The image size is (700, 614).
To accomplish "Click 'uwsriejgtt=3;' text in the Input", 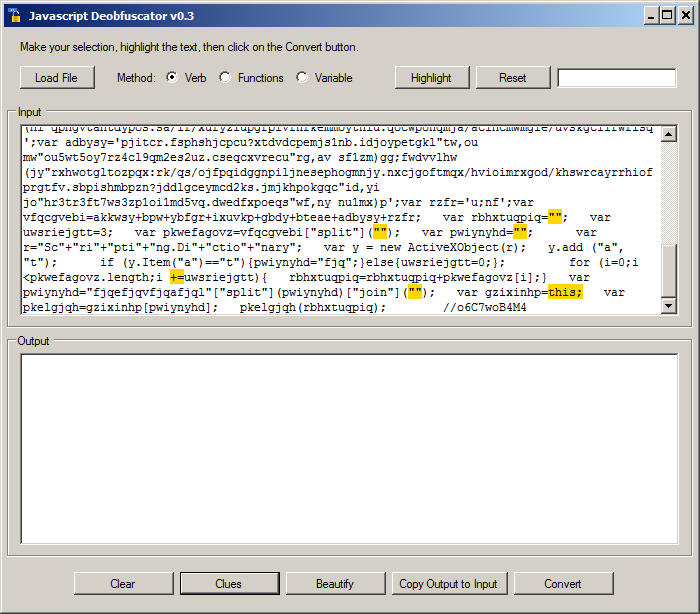I will pos(68,232).
